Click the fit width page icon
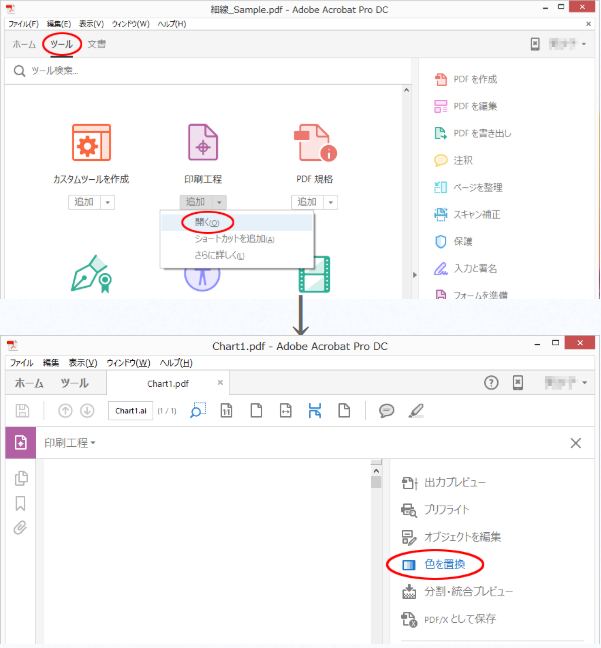Screen dimensions: 601x648 pyautogui.click(x=286, y=411)
